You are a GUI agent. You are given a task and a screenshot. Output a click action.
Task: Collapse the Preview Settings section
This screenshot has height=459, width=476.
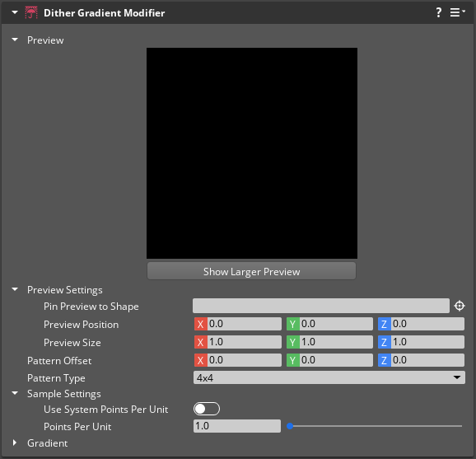pyautogui.click(x=15, y=289)
